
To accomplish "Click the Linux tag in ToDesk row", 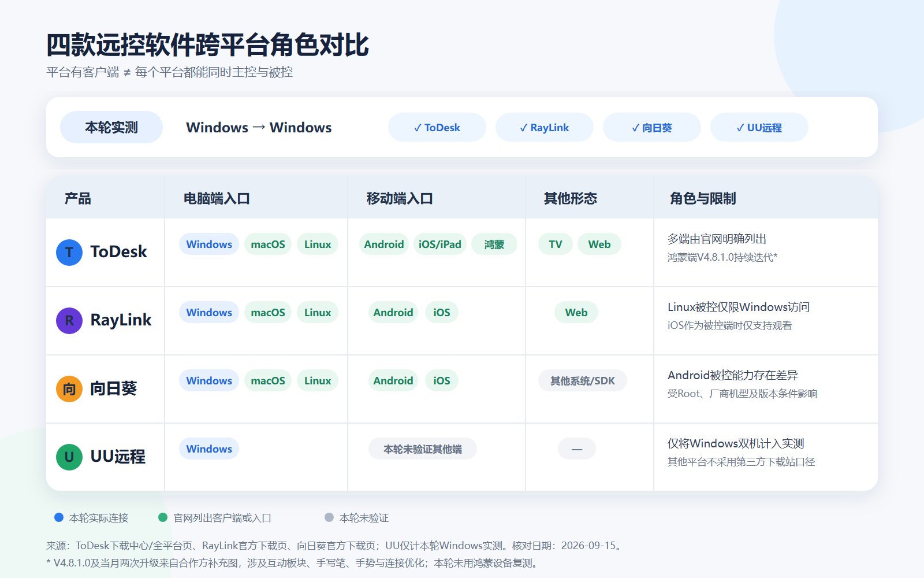I will (318, 244).
